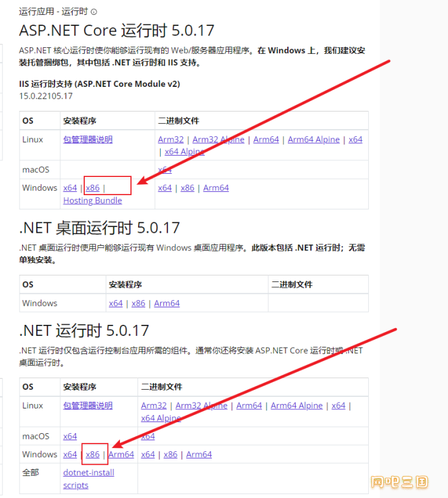Get .NET 运行时 Linux Arm32 binary
Viewport: 448px width, 498px height.
coord(154,406)
